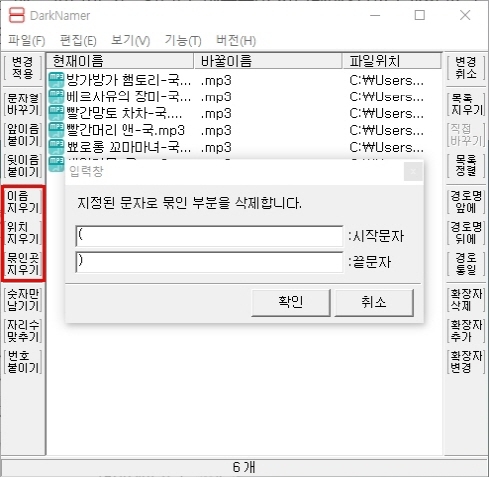This screenshot has width=489, height=477.
Task: Click new name cell of 빨간머리 앤 row
Action: pos(216,130)
